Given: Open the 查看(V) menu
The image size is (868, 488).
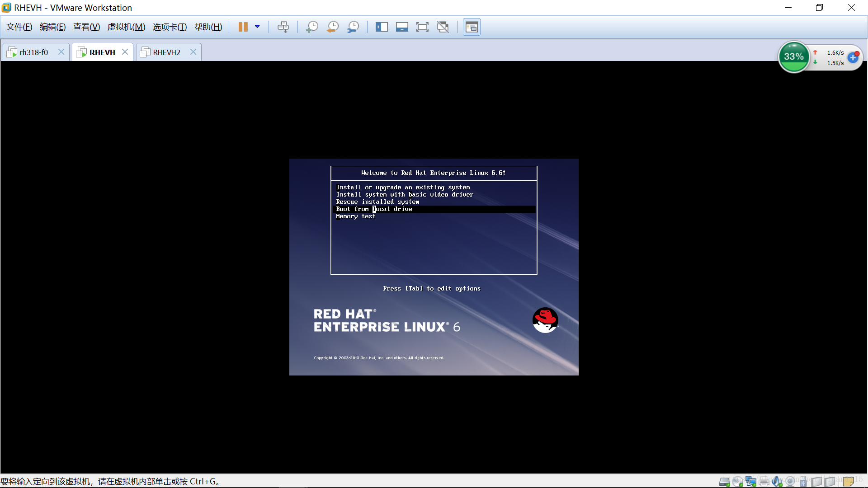Looking at the screenshot, I should coord(86,27).
